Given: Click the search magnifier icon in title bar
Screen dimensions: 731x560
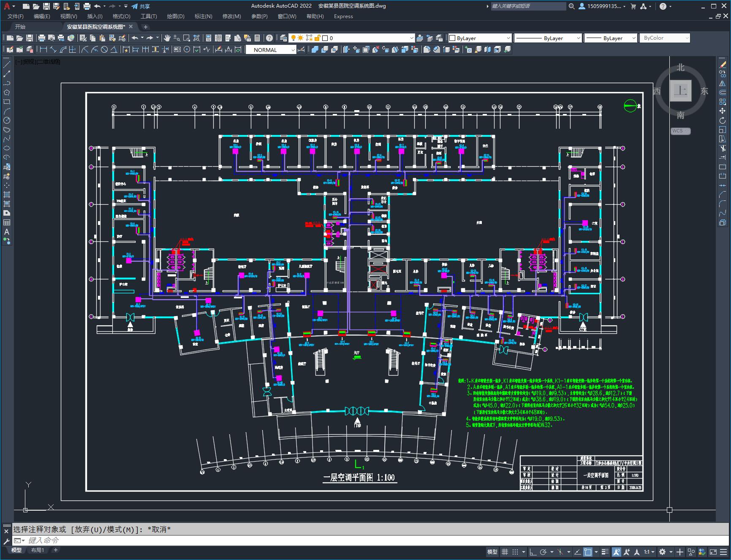Looking at the screenshot, I should tap(572, 6).
